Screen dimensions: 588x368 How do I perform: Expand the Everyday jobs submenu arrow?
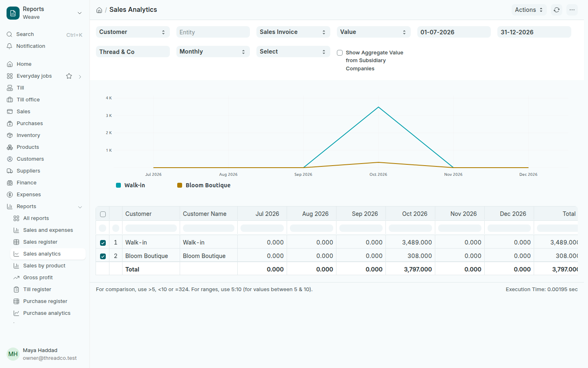click(x=80, y=76)
